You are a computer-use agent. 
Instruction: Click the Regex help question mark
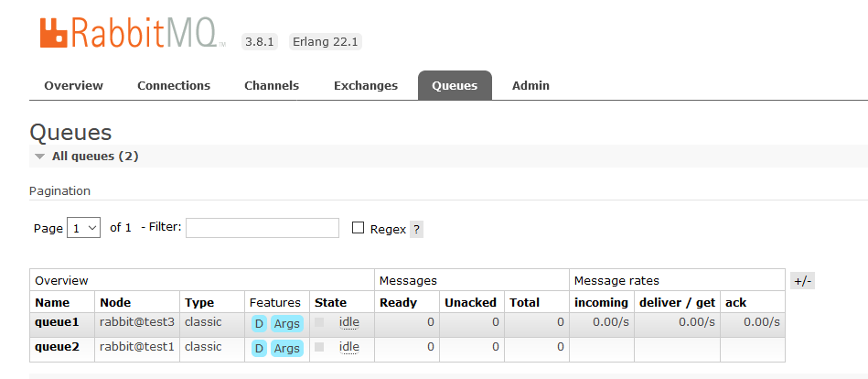(416, 230)
